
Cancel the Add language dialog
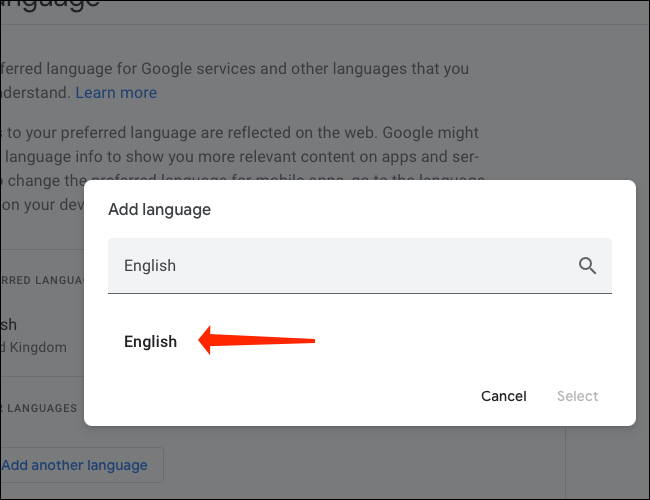(503, 396)
